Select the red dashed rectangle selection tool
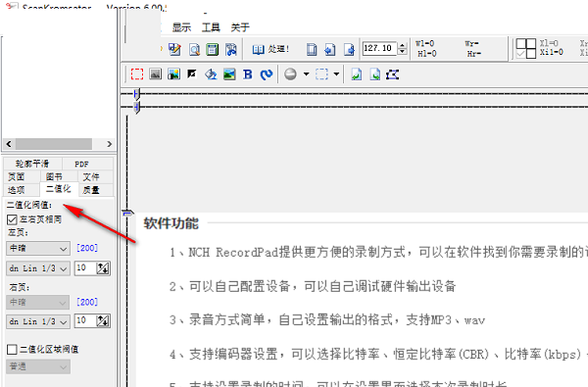588x387 pixels. pyautogui.click(x=137, y=73)
